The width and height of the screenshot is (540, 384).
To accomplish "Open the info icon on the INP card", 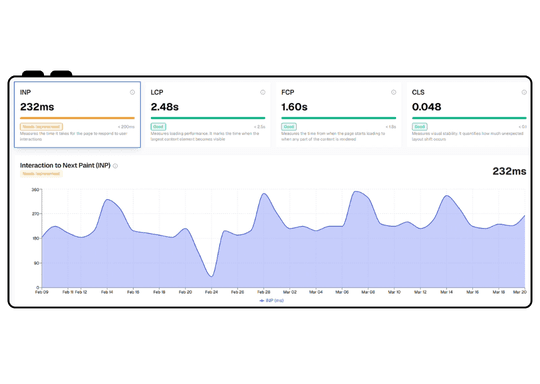I will coord(132,92).
